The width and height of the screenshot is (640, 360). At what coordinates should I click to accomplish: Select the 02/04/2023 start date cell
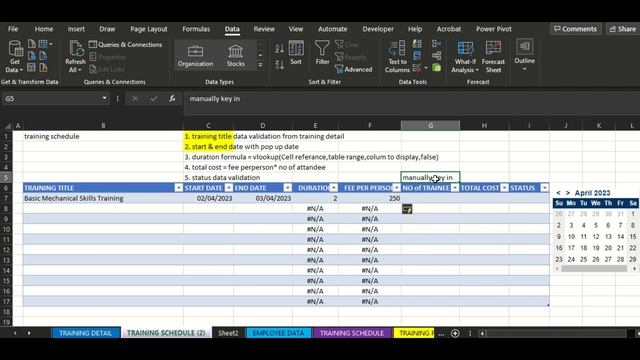pos(208,198)
